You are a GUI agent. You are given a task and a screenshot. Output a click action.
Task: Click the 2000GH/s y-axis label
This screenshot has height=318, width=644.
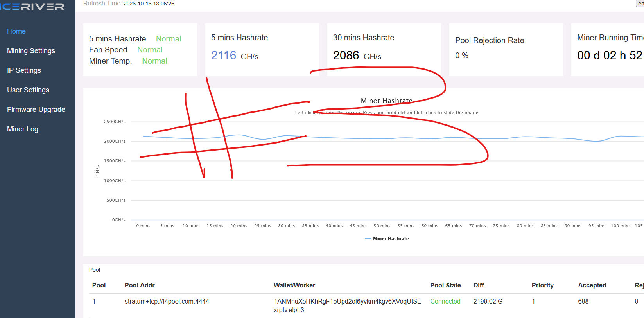point(115,141)
